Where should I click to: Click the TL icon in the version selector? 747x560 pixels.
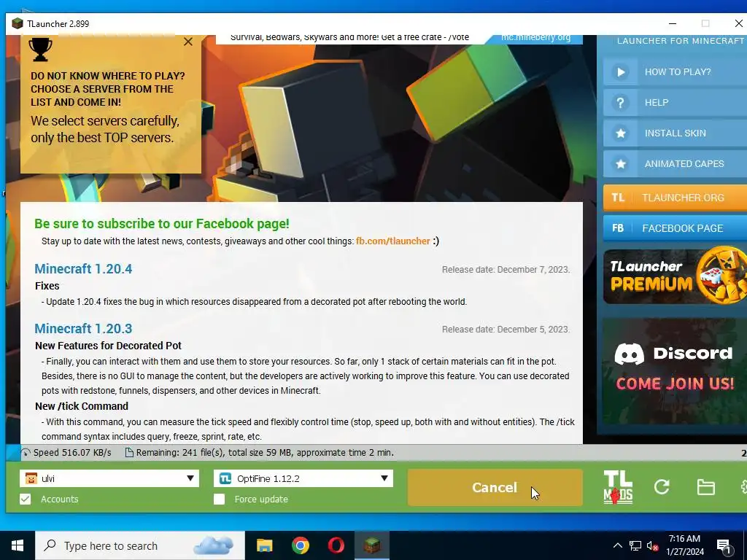225,478
